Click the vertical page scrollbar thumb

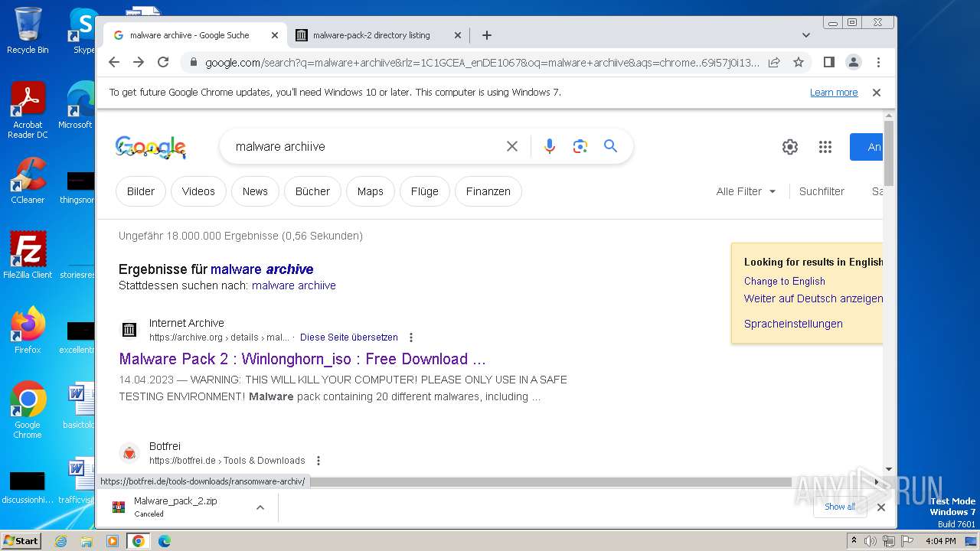point(889,153)
